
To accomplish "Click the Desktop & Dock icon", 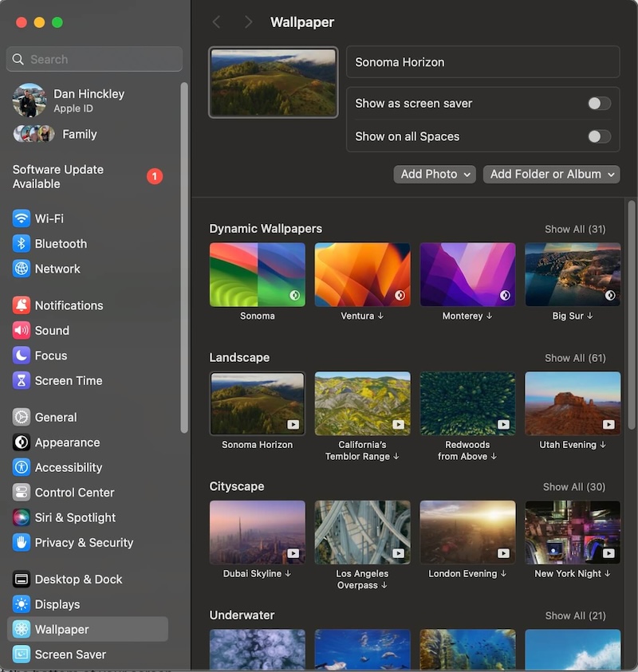I will tap(21, 579).
